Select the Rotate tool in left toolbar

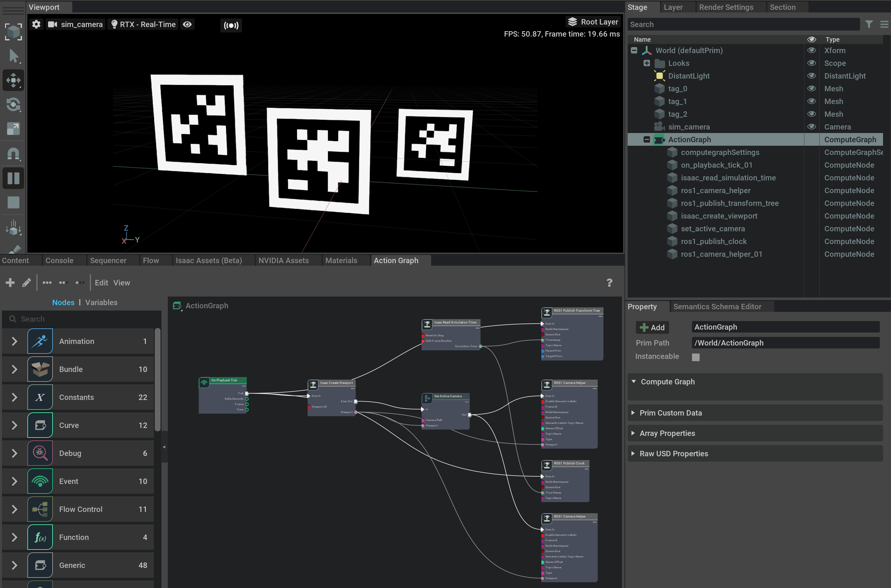coord(13,104)
